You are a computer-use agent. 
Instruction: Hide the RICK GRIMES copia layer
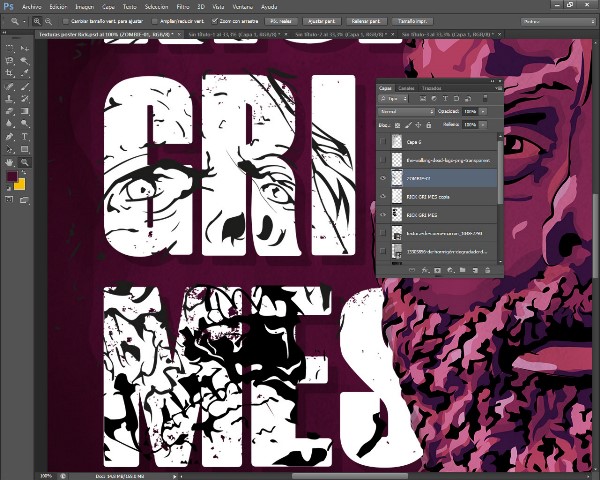click(383, 196)
